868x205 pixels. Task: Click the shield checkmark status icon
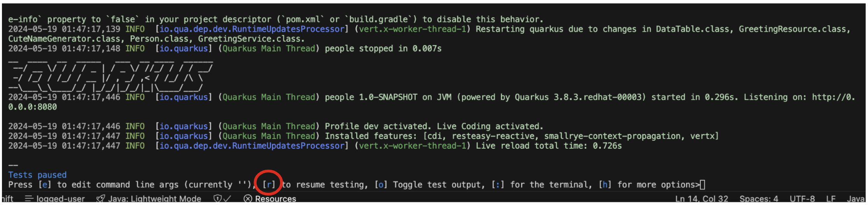click(222, 199)
